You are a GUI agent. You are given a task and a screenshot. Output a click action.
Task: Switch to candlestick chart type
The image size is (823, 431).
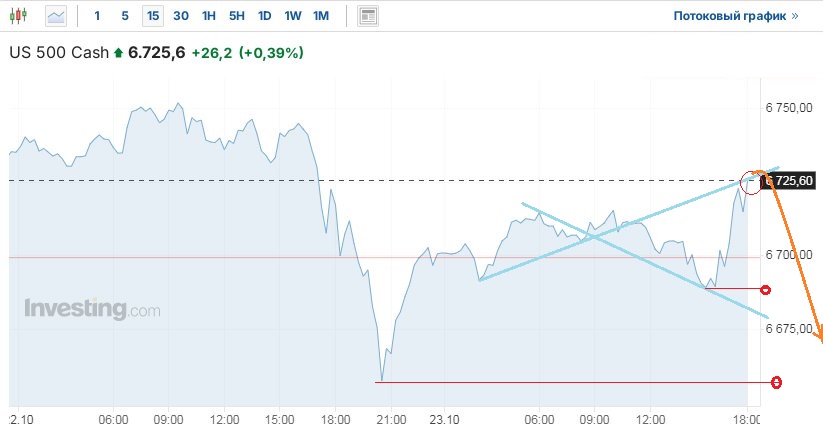(x=22, y=16)
